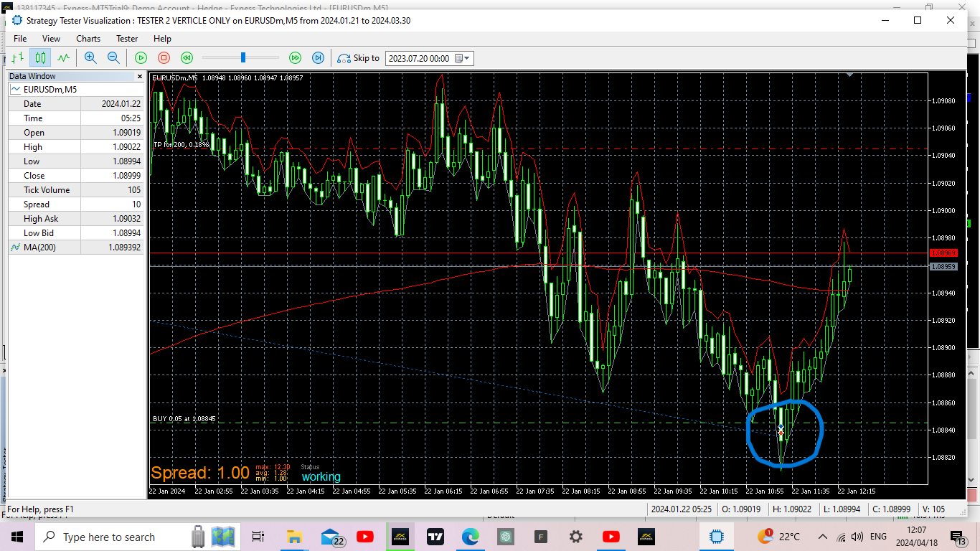
Task: Open the View menu
Action: click(52, 39)
